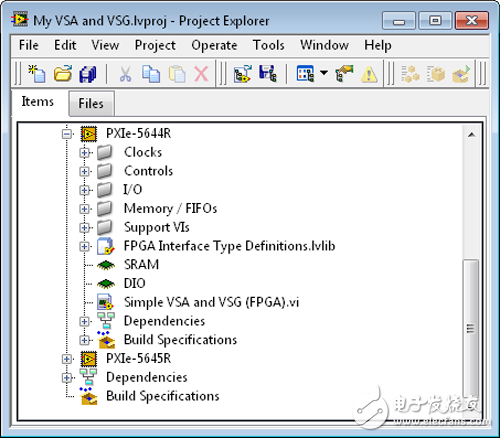Click the Save project tree icon

coord(268,74)
